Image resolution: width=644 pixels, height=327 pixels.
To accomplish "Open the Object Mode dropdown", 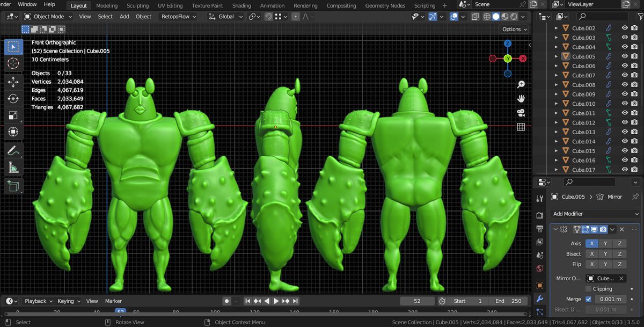I will tap(49, 17).
